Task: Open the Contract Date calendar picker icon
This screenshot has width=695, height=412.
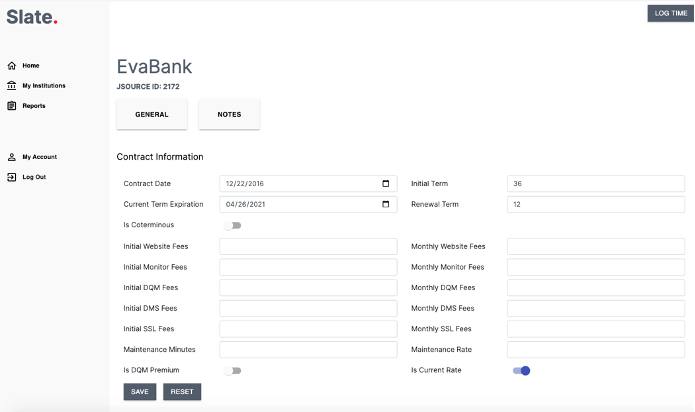Action: [x=386, y=184]
